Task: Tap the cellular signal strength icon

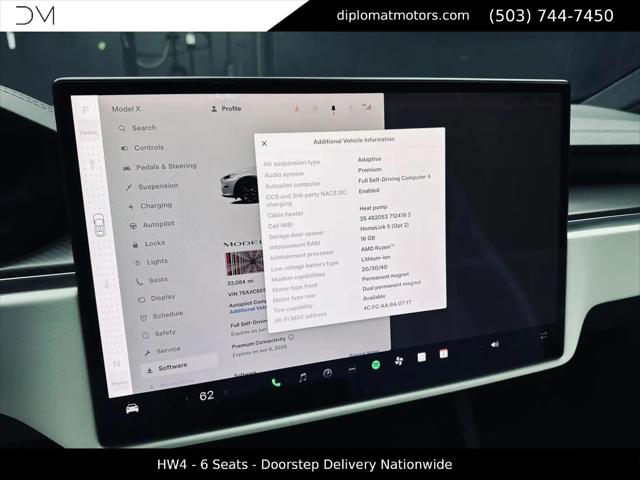Action: (x=367, y=107)
